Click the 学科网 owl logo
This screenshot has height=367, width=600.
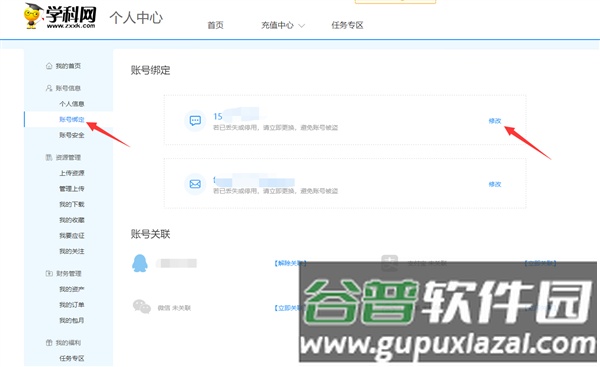point(59,16)
